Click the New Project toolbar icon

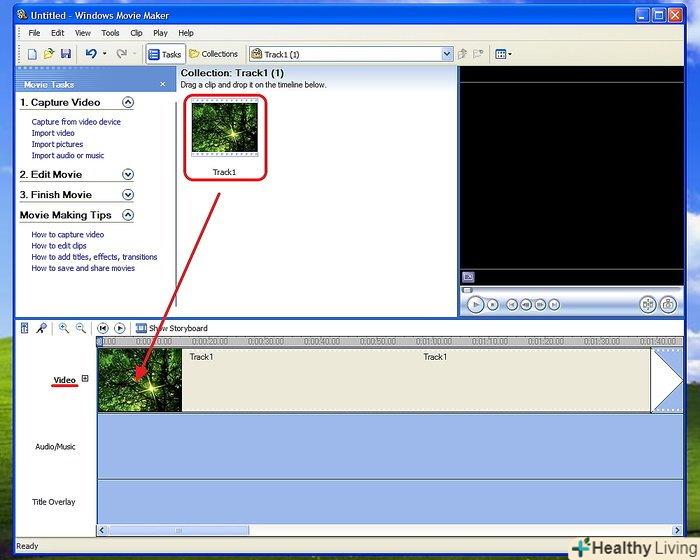(32, 54)
